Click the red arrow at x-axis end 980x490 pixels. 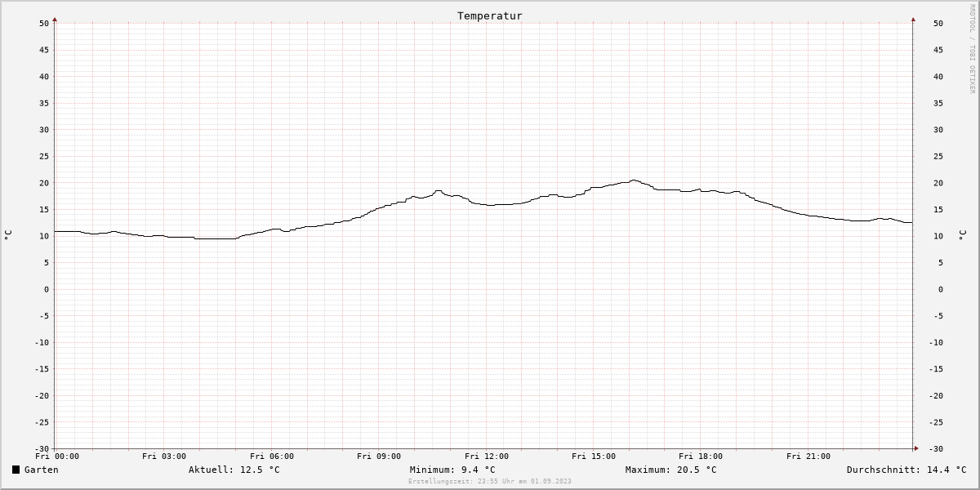click(x=916, y=448)
